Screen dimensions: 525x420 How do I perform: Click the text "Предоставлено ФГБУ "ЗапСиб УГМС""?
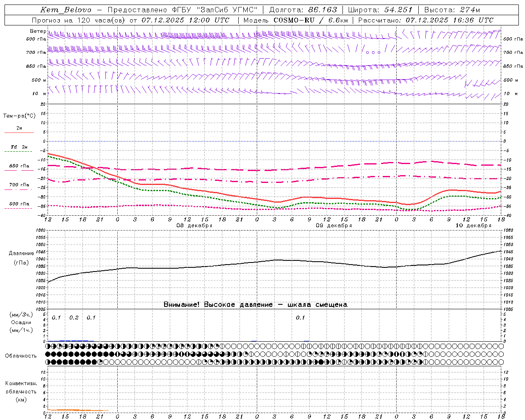(x=182, y=10)
